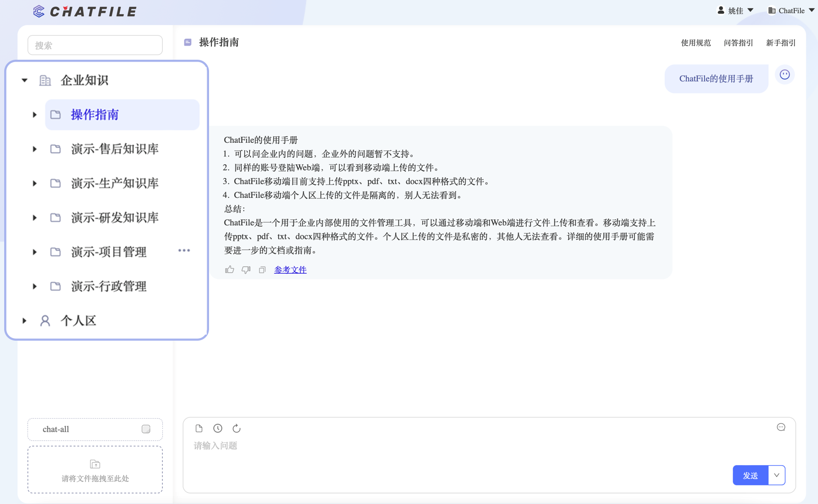The width and height of the screenshot is (818, 504).
Task: Switch to the 新手指引 tab
Action: pos(780,43)
